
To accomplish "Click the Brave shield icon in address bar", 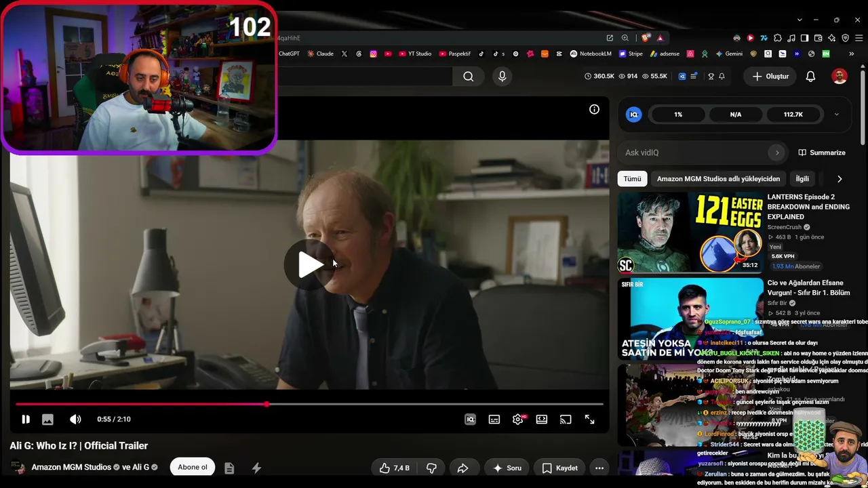I will point(645,38).
